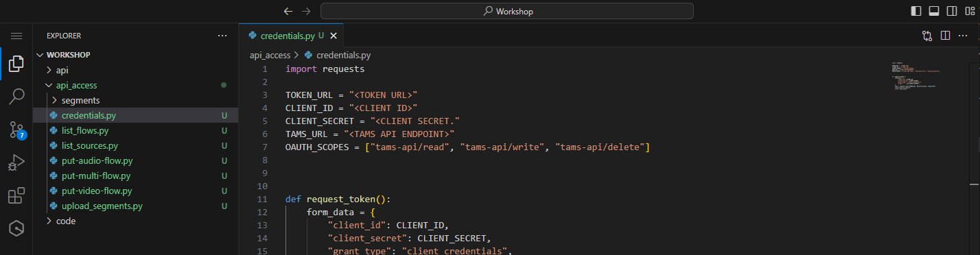The width and height of the screenshot is (980, 255).
Task: Open the Run and Debug view
Action: [x=16, y=162]
